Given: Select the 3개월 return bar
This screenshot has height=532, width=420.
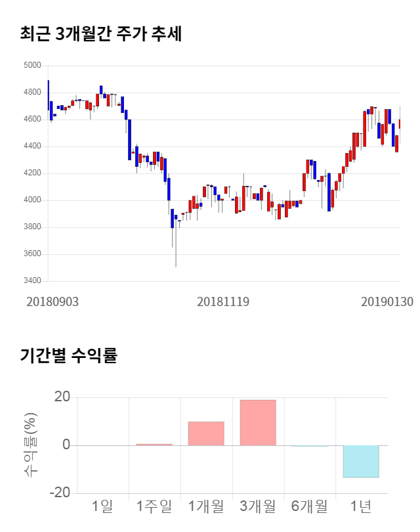Looking at the screenshot, I should point(258,422).
